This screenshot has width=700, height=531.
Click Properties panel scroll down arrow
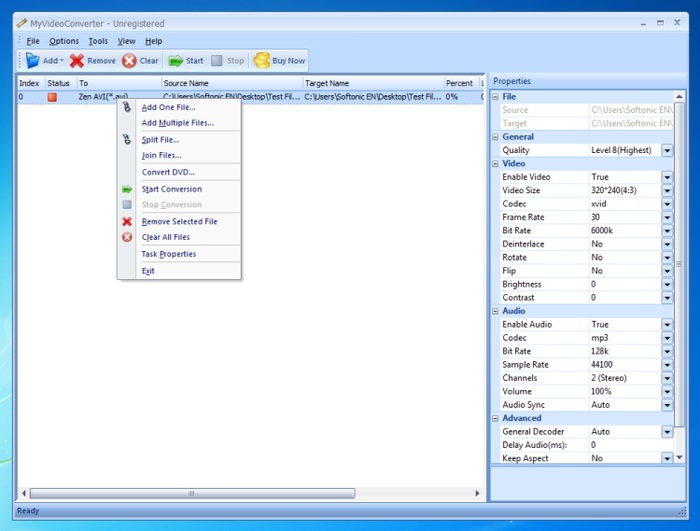pos(679,457)
